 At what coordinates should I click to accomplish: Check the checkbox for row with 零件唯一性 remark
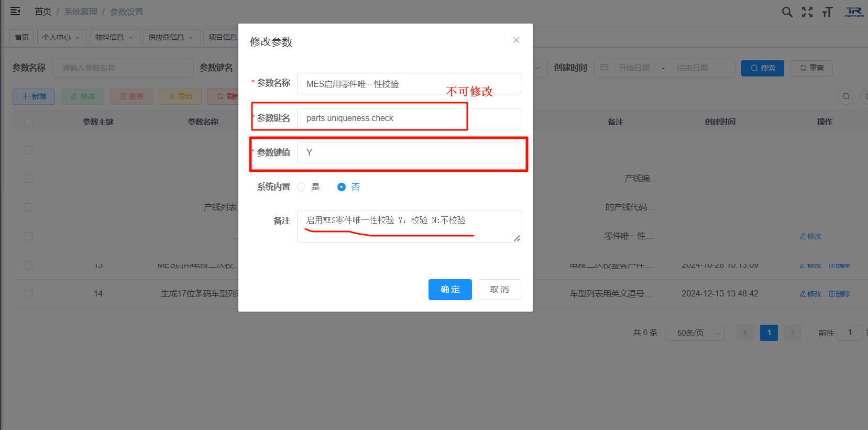pos(28,236)
